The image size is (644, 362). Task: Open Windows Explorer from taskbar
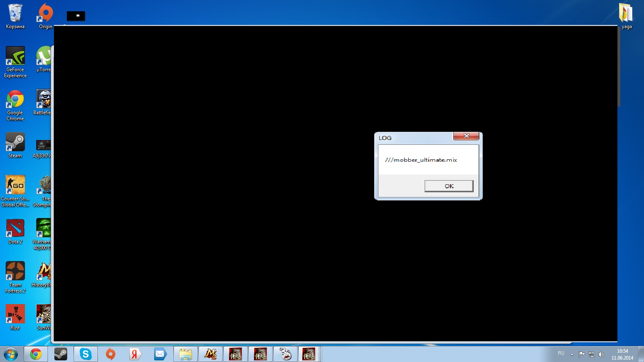(x=186, y=354)
